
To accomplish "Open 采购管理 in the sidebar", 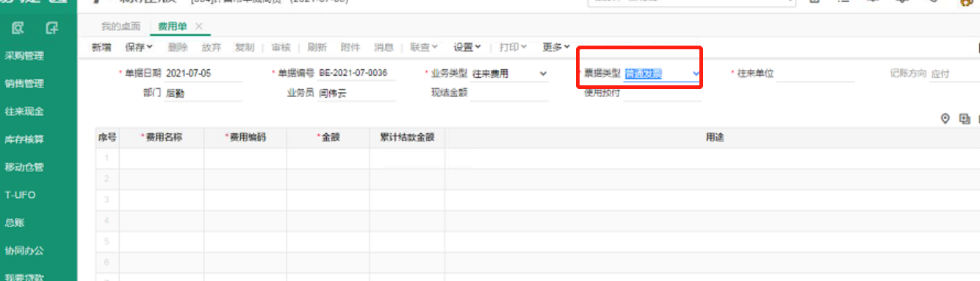I will pyautogui.click(x=24, y=56).
